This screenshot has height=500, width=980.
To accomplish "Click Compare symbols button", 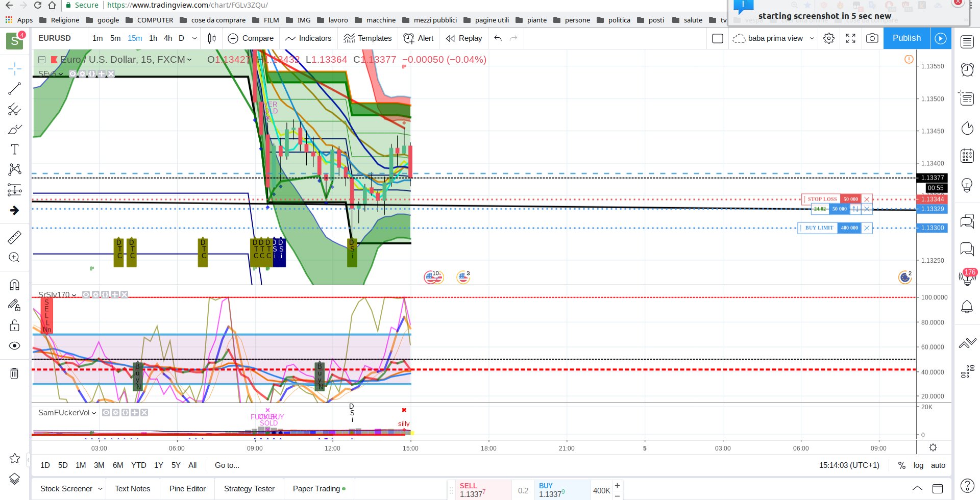I will (251, 38).
